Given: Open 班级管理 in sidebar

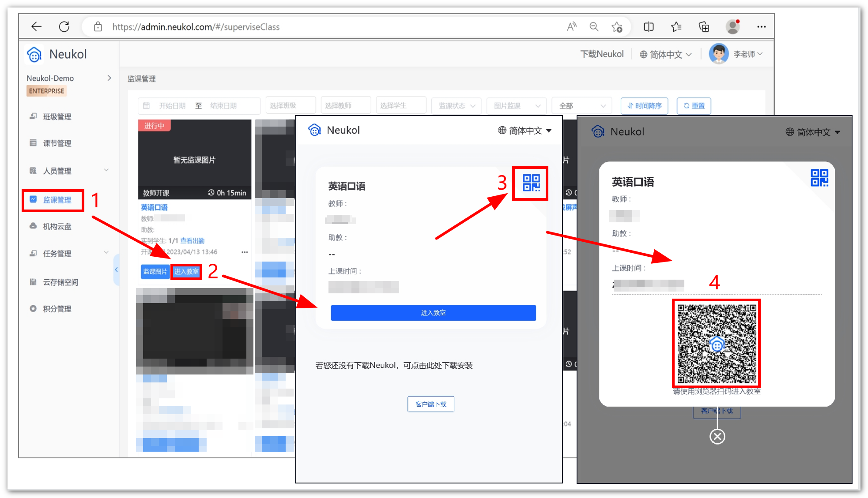Looking at the screenshot, I should (x=57, y=116).
